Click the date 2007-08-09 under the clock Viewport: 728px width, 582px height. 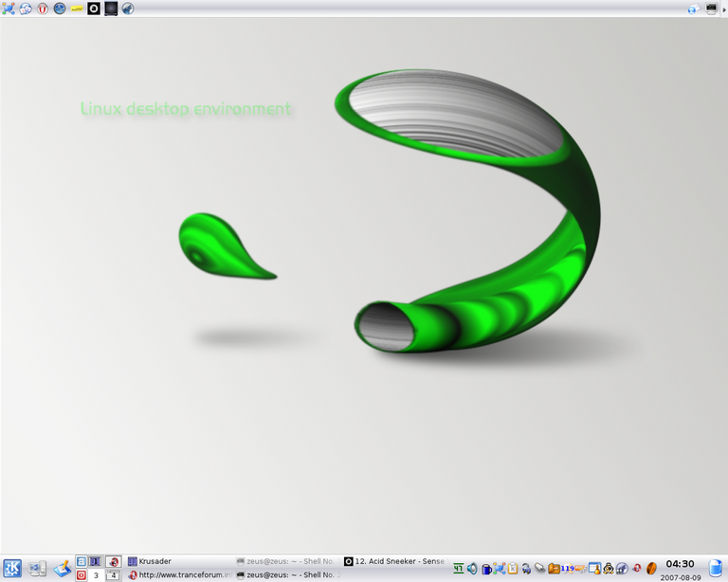[681, 576]
